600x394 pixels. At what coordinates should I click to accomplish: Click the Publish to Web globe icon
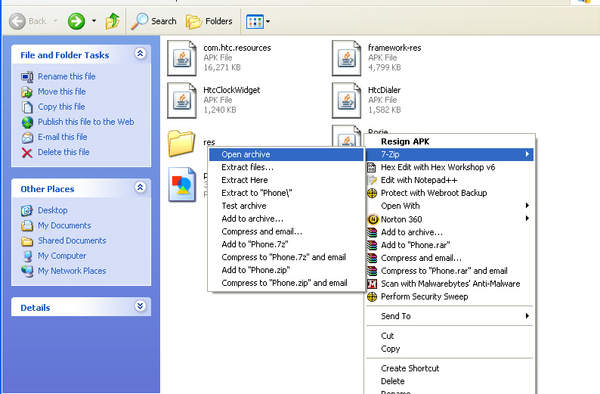27,122
